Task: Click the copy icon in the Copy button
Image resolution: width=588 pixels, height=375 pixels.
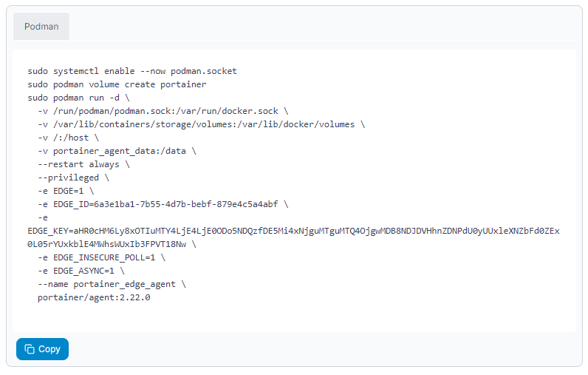Action: point(30,349)
